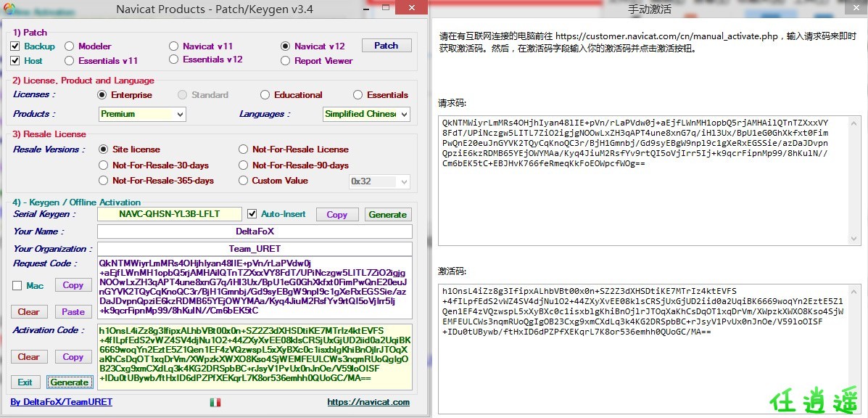Toggle the Backup checkbox

(x=15, y=46)
